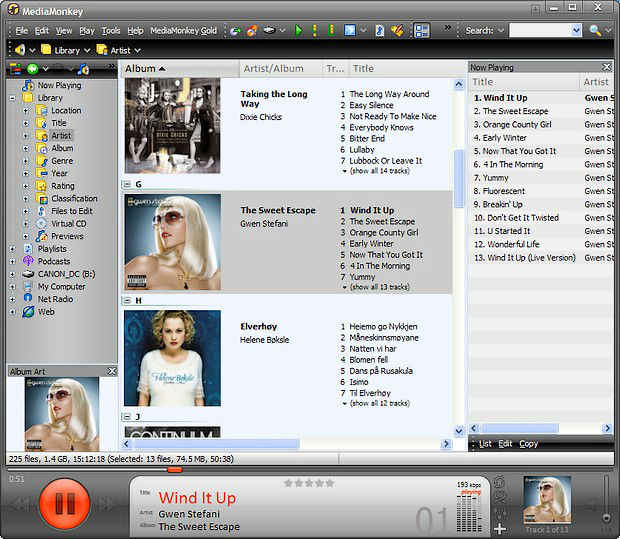Open the Tools menu
This screenshot has height=539, width=620.
[x=111, y=30]
